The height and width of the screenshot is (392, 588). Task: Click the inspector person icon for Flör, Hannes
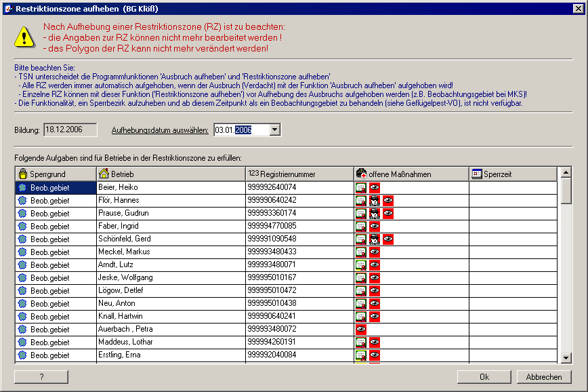click(x=374, y=201)
